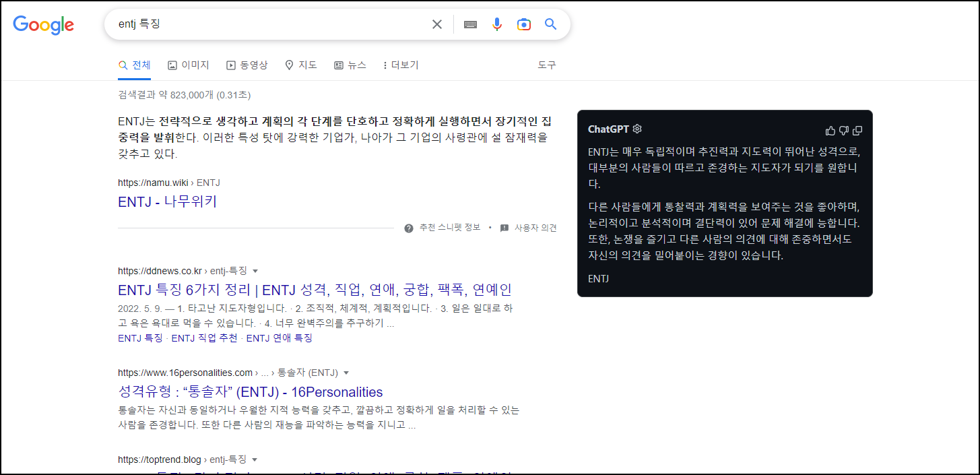Switch to the 동영상 tab
This screenshot has width=980, height=475.
point(247,65)
